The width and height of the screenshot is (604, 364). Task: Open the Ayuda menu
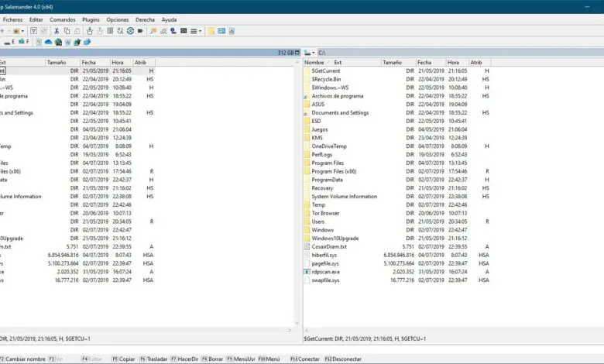pyautogui.click(x=169, y=19)
